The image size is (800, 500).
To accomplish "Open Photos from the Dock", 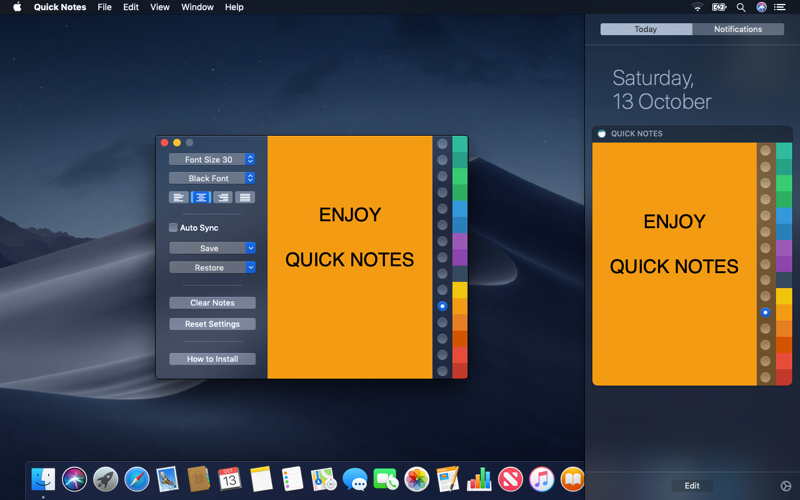I will coord(417,479).
